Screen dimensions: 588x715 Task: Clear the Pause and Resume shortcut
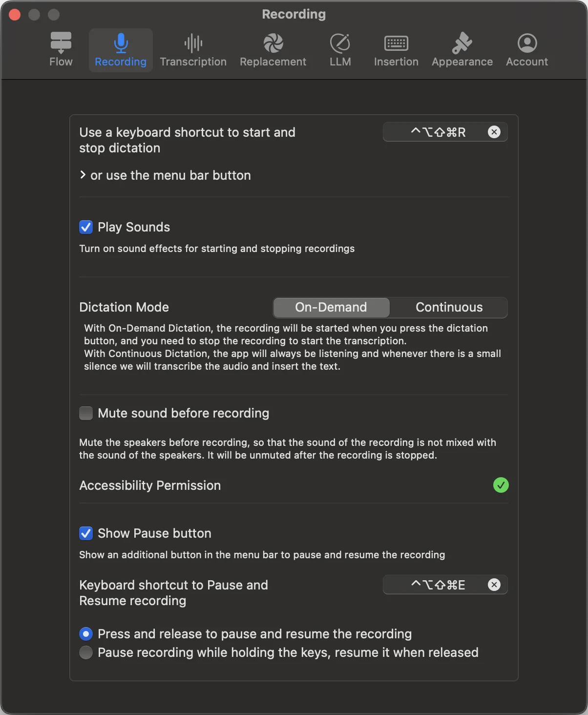(494, 585)
